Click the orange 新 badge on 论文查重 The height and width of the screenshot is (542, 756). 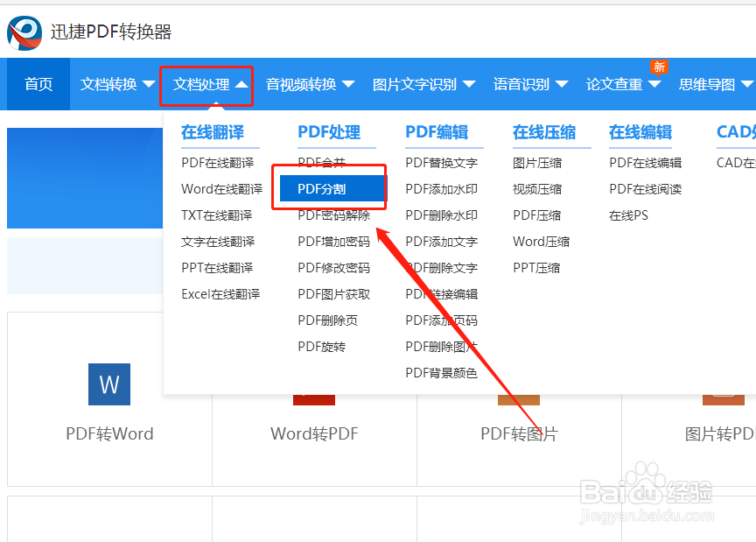click(x=658, y=67)
